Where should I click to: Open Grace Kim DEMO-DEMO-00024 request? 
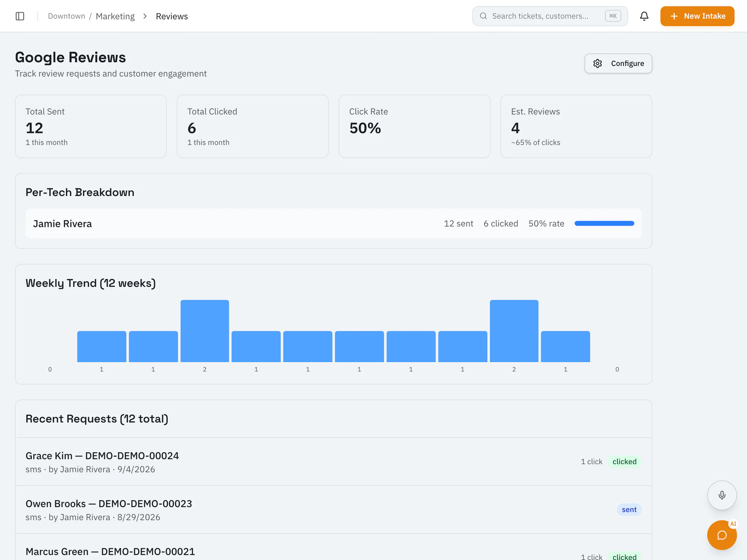point(333,462)
